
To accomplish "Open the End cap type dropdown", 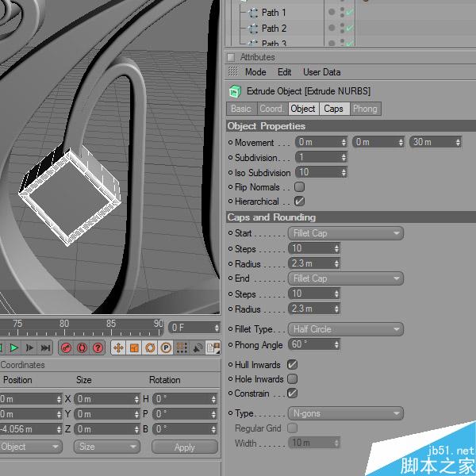I will click(x=346, y=278).
